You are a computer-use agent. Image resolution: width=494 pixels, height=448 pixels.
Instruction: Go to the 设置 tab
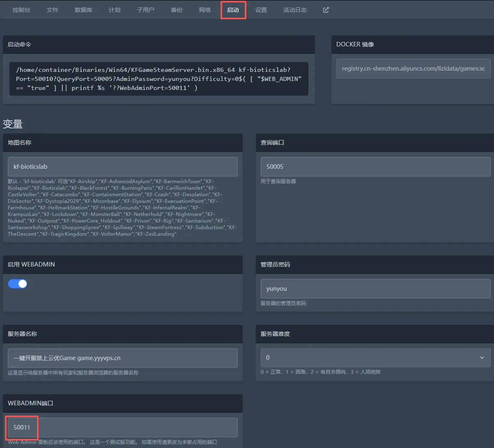[261, 10]
